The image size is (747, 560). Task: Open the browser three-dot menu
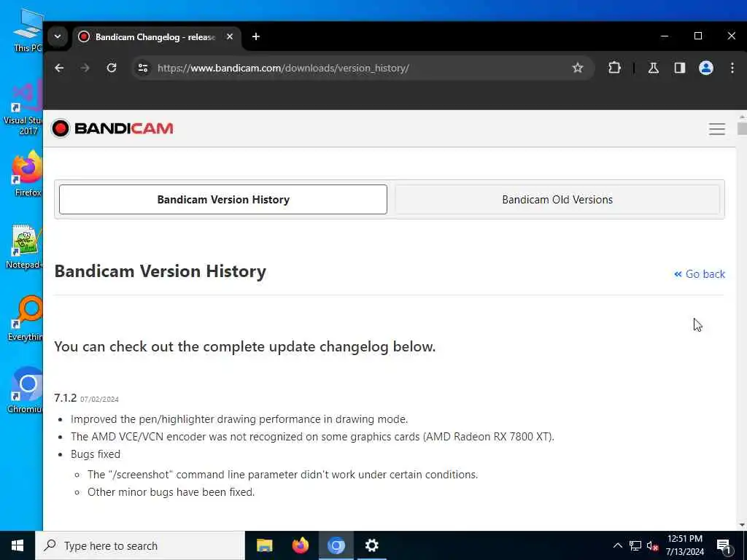732,68
